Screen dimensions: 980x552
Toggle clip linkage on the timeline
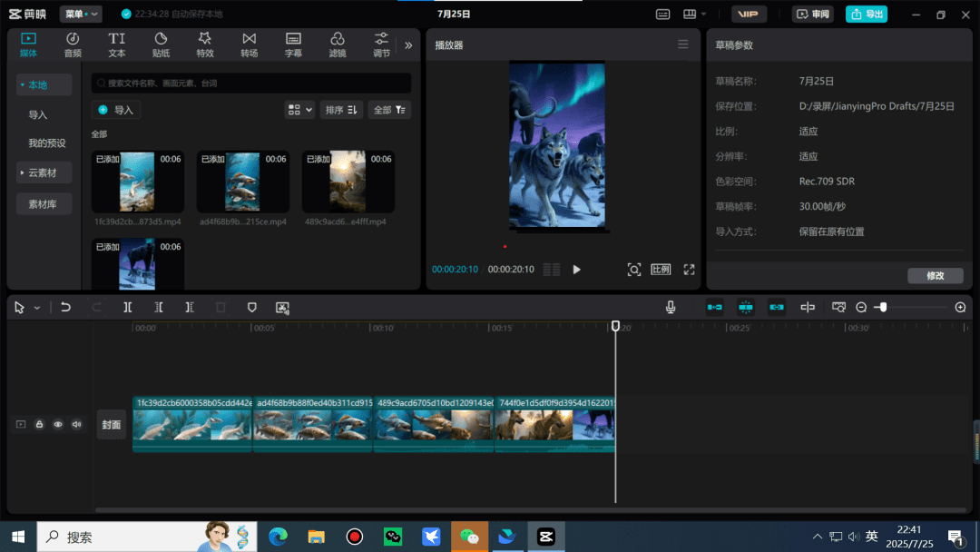[x=776, y=307]
